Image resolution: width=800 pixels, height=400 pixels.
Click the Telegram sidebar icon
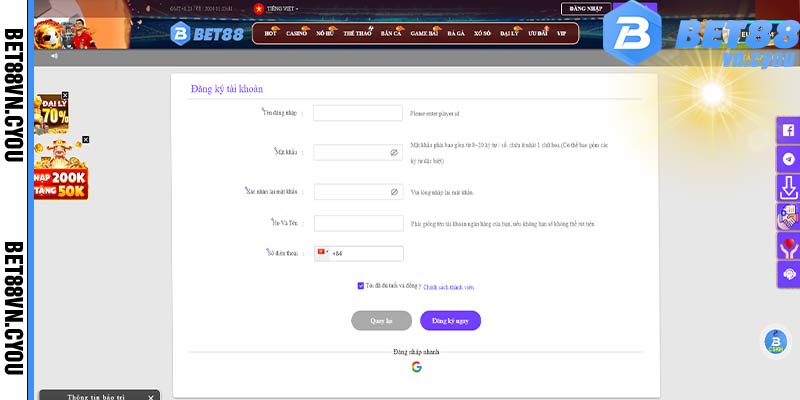pyautogui.click(x=788, y=159)
